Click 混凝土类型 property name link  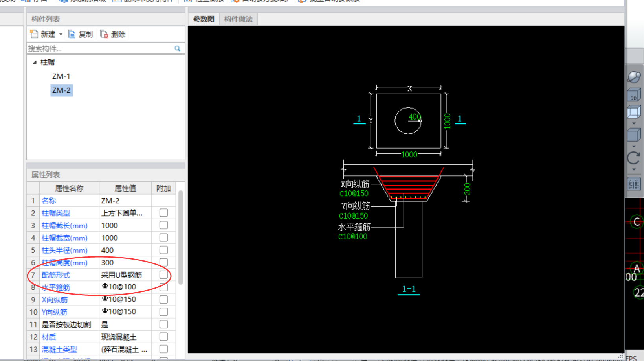59,350
